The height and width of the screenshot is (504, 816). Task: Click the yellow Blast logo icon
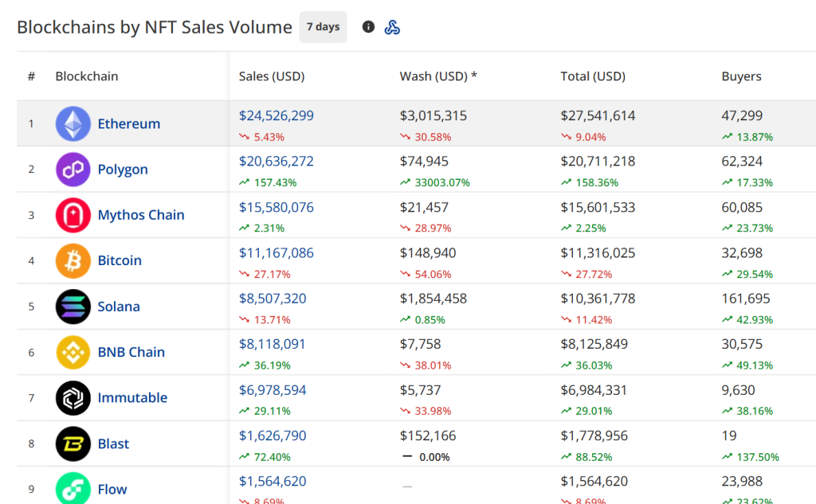click(73, 443)
